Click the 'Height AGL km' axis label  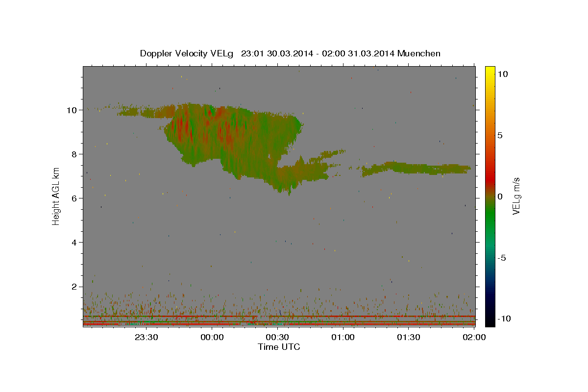pyautogui.click(x=56, y=196)
